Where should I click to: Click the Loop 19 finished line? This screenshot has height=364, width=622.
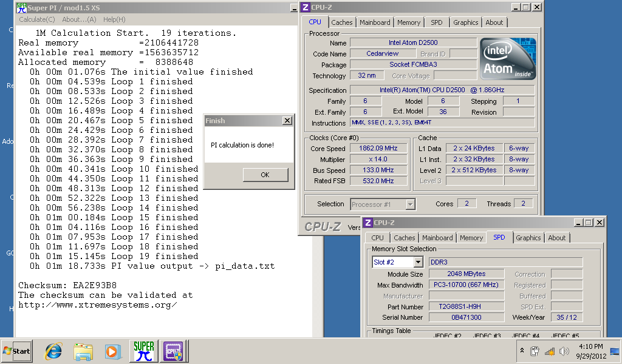(x=114, y=256)
